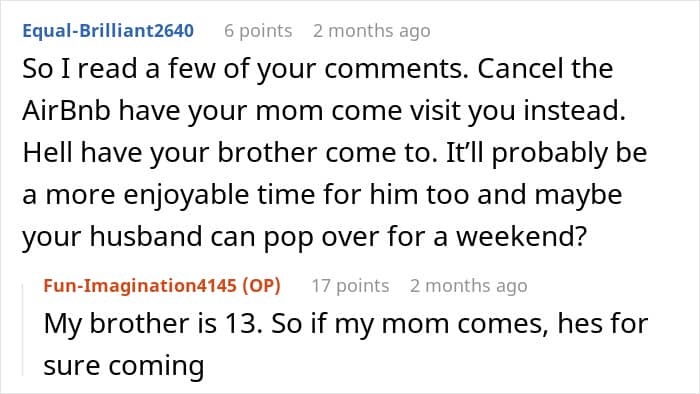Open Fun-Imagination4145 (OP) profile link
Viewport: 700px width, 394px height.
click(162, 286)
